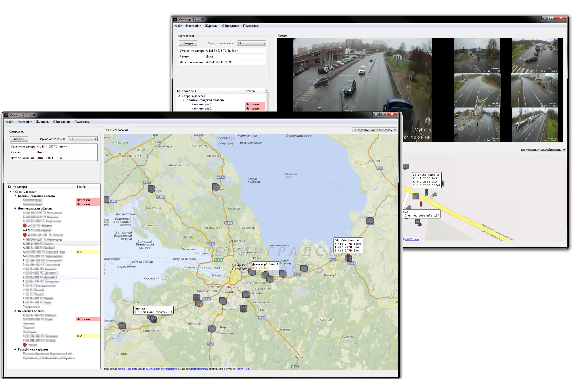Open the GIScience Research Group link
Viewport: 573px width, 392px height.
tap(145, 369)
